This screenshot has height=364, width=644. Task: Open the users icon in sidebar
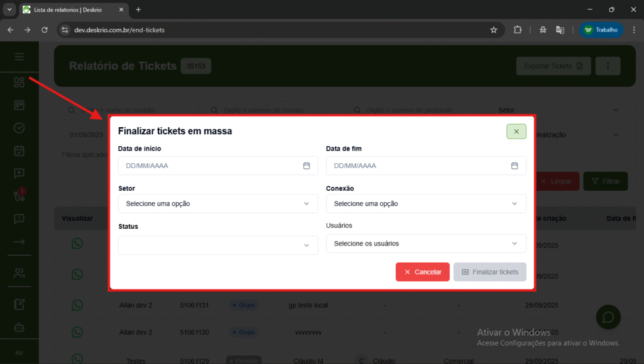point(19,273)
